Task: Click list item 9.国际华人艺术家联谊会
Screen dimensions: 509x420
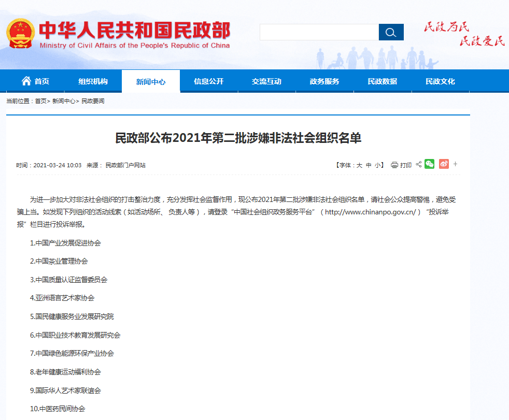Action: 65,390
